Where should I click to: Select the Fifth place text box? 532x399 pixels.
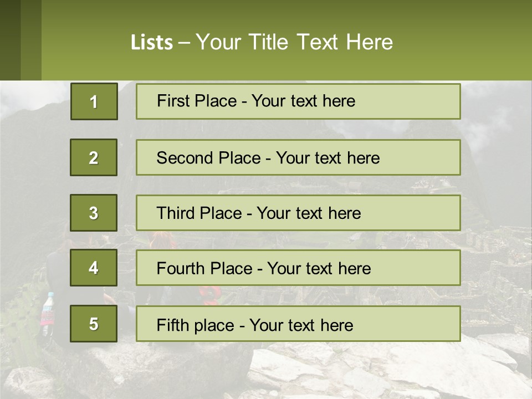[298, 324]
